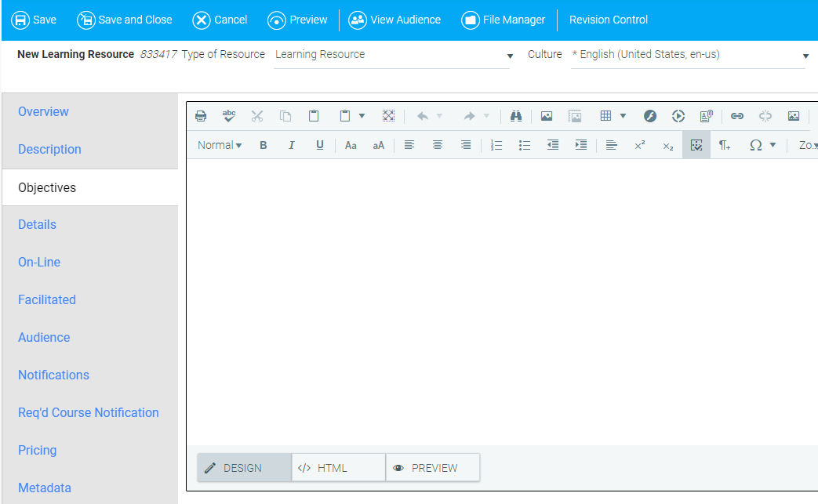Run the spell check tool
The image size is (818, 504).
[229, 116]
